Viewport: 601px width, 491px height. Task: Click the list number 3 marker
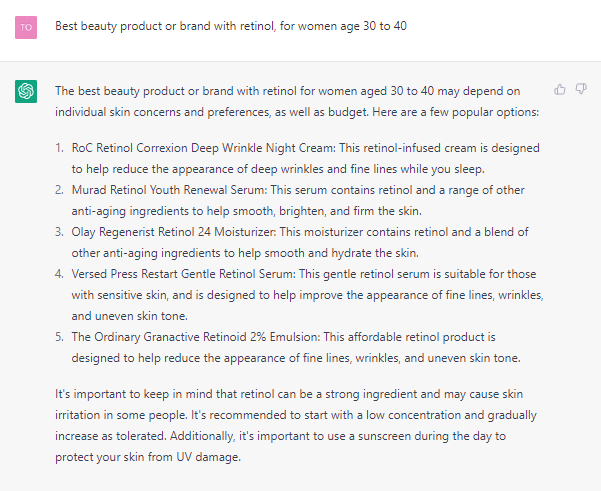(60, 231)
